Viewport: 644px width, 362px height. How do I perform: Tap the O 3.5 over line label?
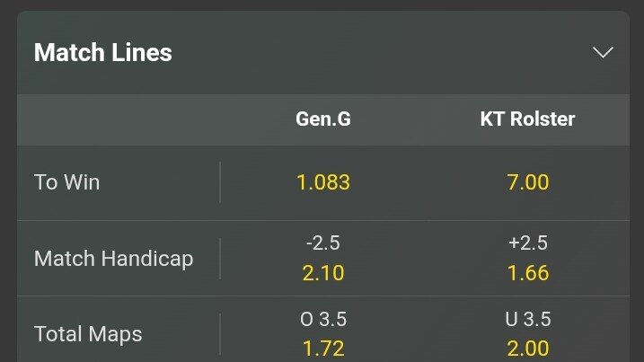(323, 320)
